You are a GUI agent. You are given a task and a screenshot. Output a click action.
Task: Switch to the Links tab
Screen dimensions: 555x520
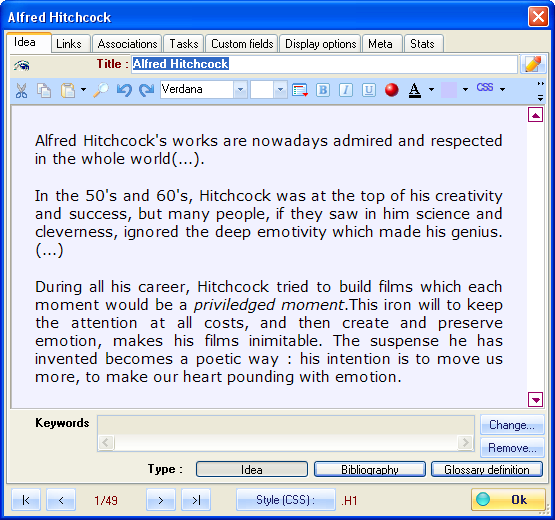pos(71,44)
